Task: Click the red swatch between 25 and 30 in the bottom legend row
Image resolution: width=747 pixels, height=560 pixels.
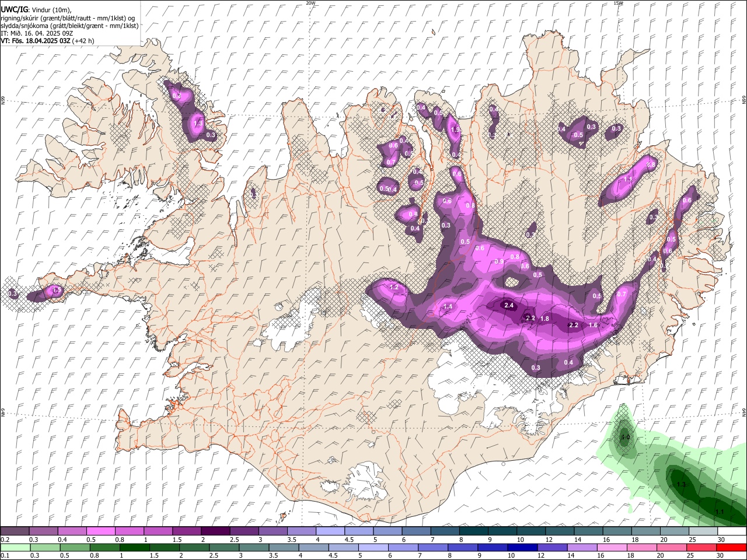Action: 701,547
